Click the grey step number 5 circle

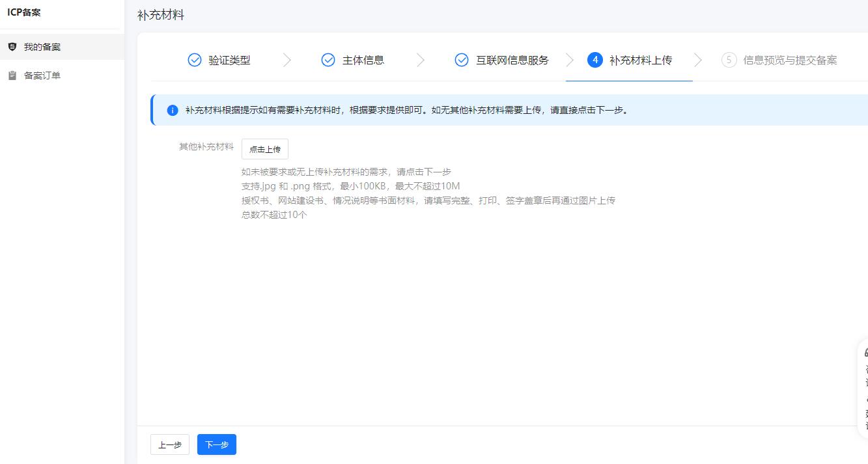tap(729, 60)
